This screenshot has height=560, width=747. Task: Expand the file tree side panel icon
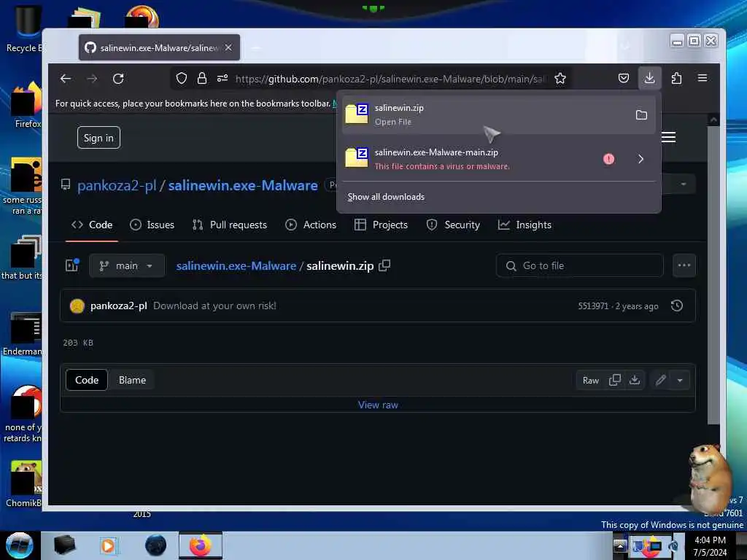(x=72, y=265)
